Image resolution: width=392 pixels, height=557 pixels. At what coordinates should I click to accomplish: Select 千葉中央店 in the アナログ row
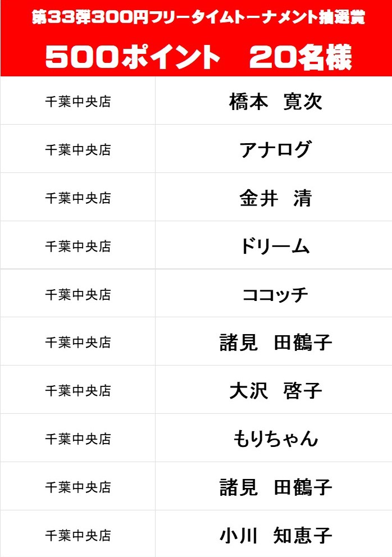point(78,150)
